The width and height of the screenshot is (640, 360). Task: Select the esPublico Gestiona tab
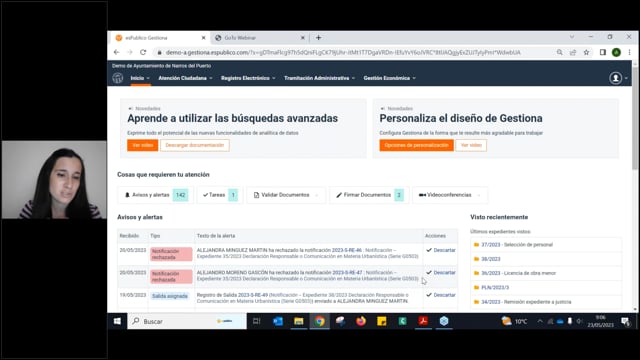click(160, 38)
